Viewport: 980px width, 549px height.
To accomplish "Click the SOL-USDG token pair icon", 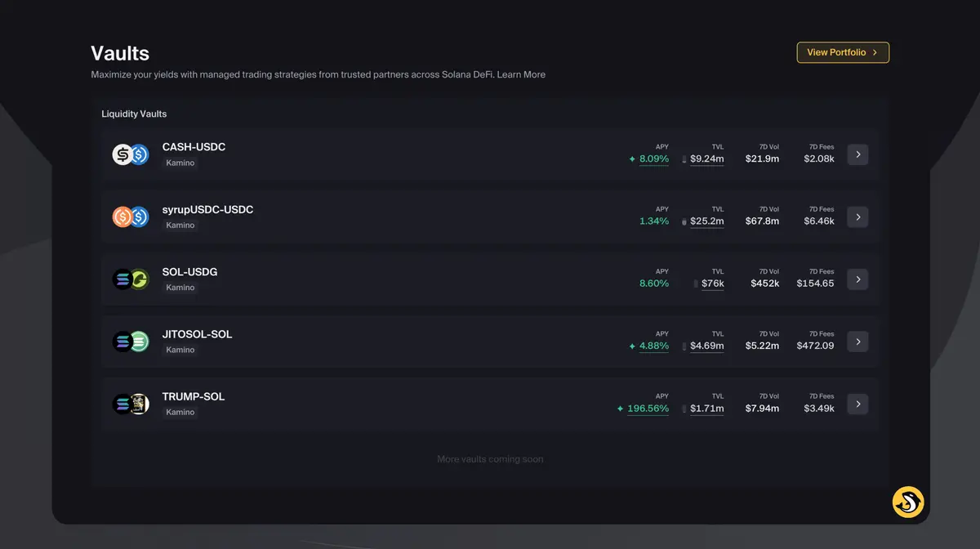I will [131, 279].
